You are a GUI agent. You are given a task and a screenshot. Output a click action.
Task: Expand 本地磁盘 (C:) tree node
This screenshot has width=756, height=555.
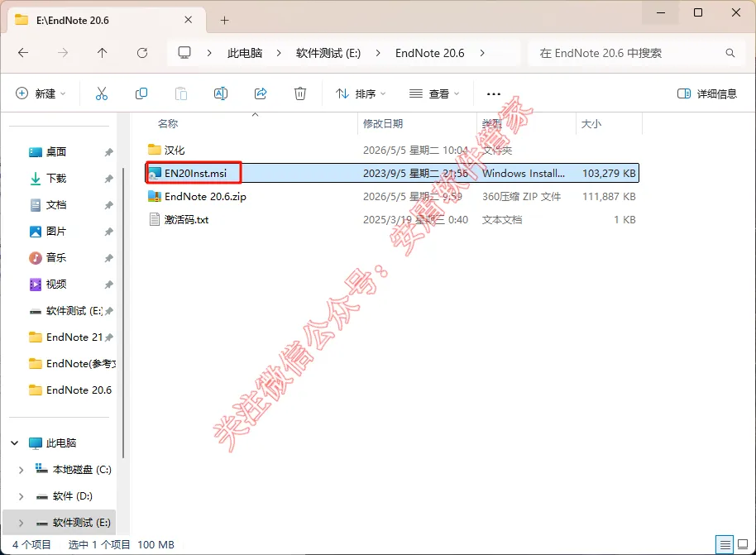point(21,470)
